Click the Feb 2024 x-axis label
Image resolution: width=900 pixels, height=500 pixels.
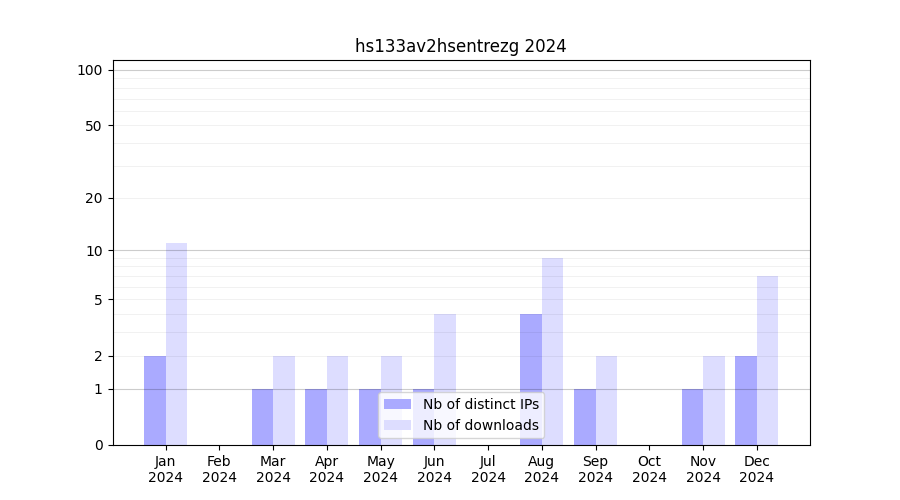pyautogui.click(x=219, y=469)
